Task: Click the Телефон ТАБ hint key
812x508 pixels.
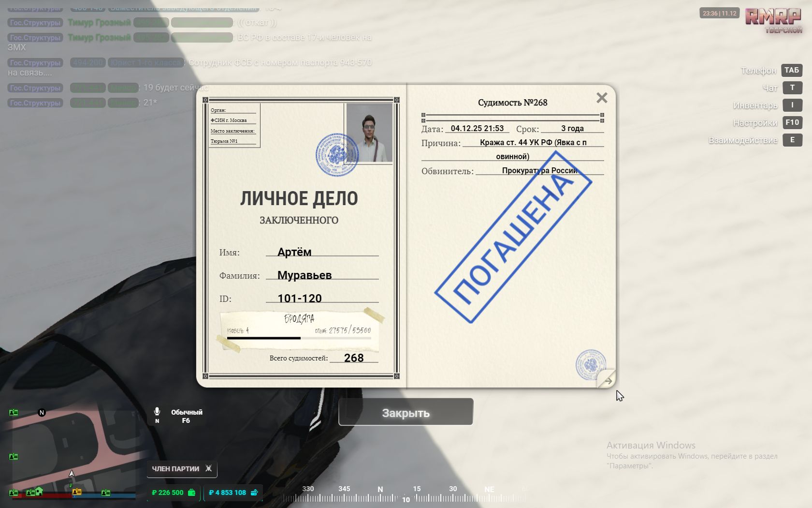Action: [x=792, y=70]
